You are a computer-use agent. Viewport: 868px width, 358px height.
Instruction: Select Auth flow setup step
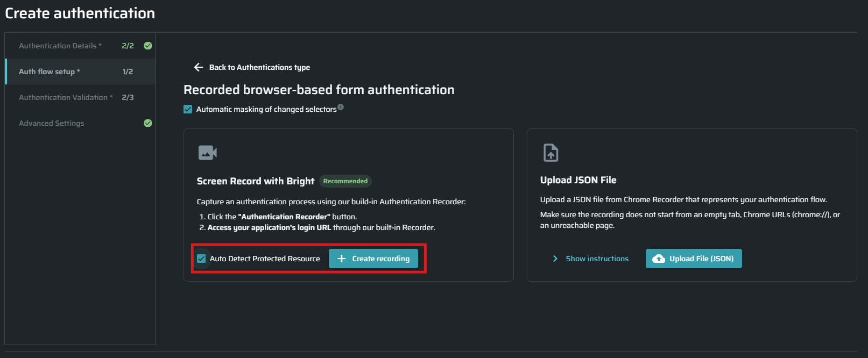(80, 71)
